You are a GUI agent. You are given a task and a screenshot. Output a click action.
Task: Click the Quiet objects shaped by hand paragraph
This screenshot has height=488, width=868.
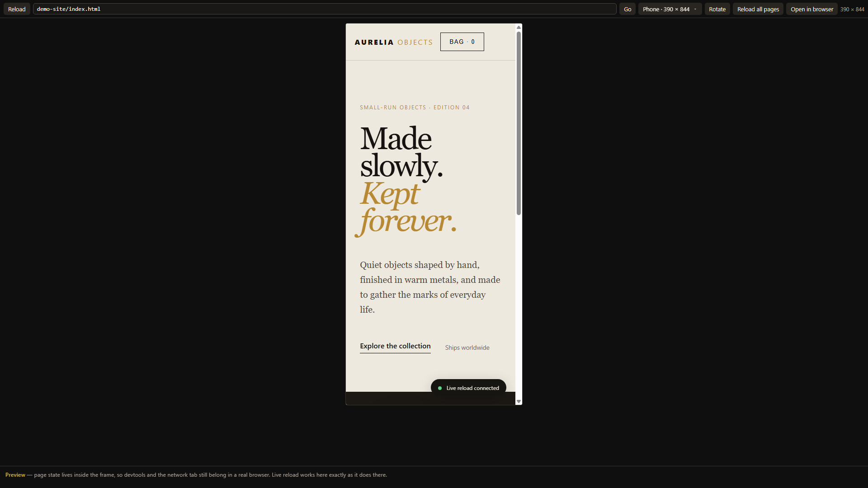430,287
